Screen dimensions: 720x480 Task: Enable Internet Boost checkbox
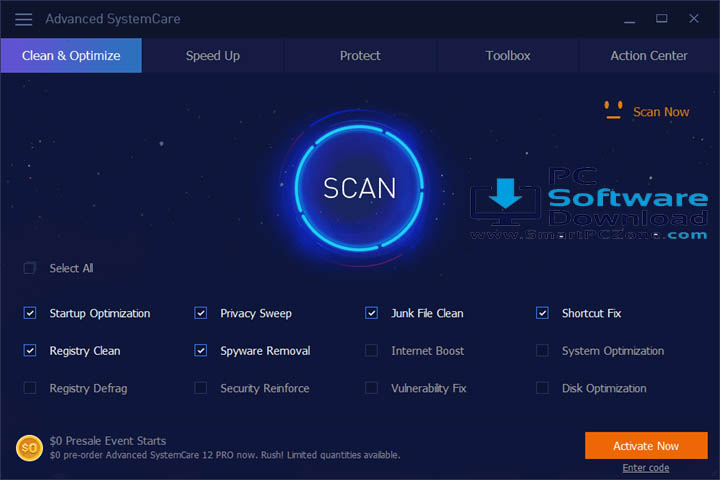point(371,351)
